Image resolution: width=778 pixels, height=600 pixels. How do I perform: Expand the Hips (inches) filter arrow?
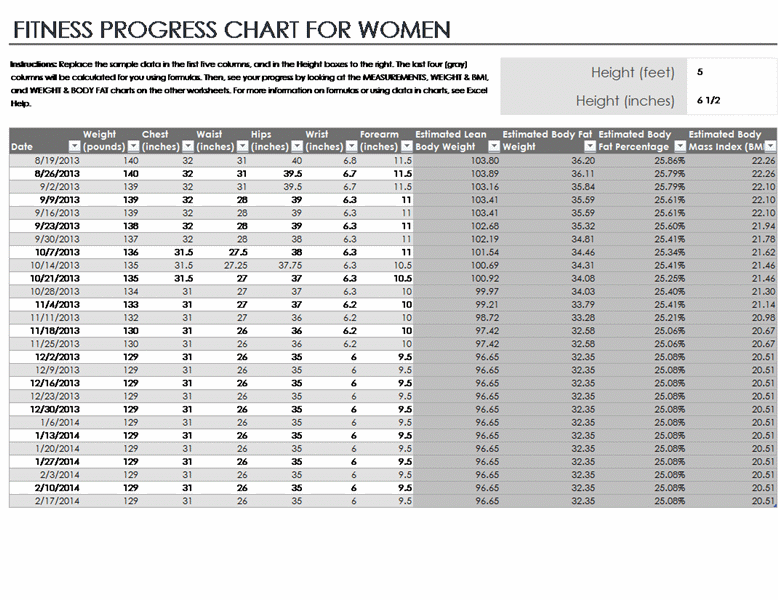click(x=296, y=147)
